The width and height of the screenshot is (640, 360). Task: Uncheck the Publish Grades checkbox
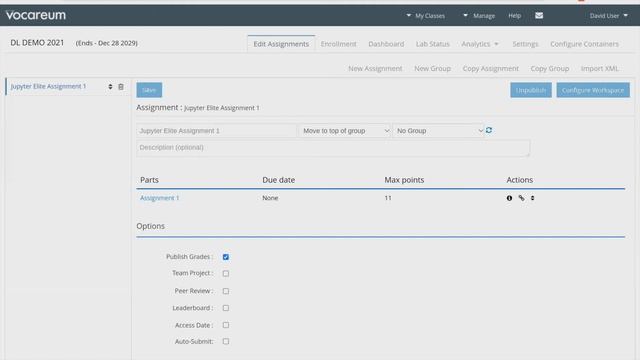[x=226, y=257]
